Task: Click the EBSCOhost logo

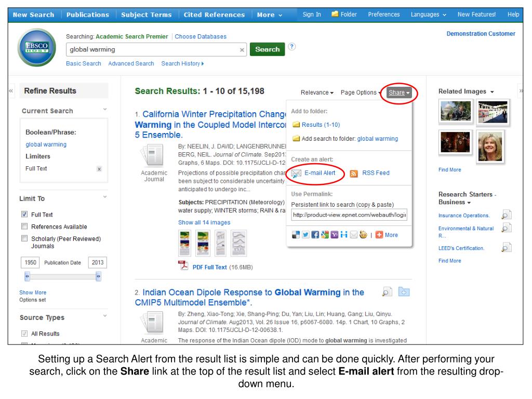Action: pyautogui.click(x=37, y=47)
